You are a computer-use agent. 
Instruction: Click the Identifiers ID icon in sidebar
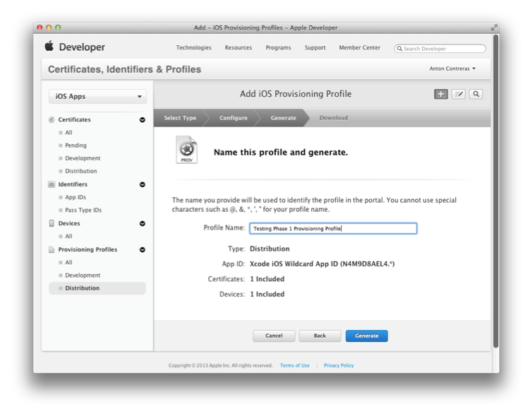click(52, 184)
